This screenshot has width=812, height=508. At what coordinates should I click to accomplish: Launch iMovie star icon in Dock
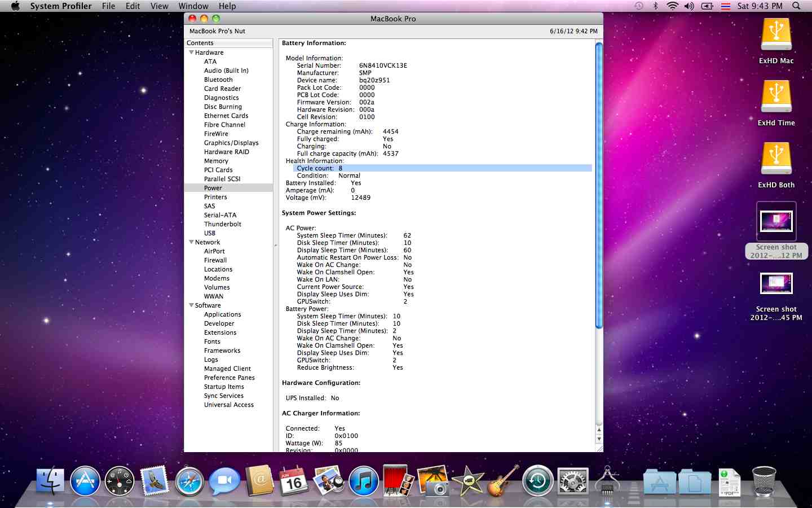[468, 481]
